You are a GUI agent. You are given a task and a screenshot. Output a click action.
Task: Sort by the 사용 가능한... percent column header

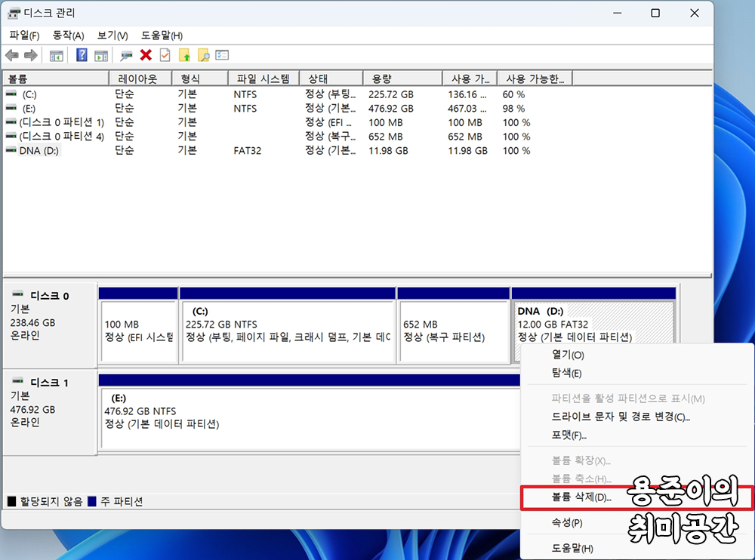pos(535,78)
